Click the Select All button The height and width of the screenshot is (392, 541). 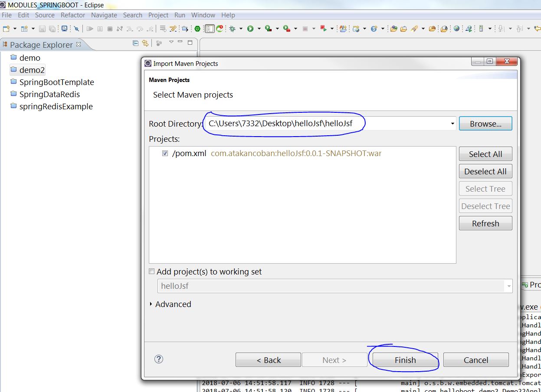(485, 154)
